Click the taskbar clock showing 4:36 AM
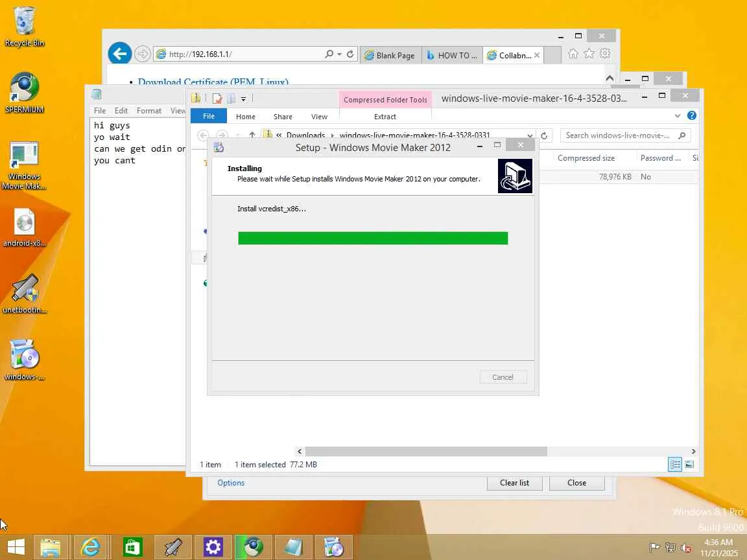The height and width of the screenshot is (560, 747). pyautogui.click(x=718, y=548)
